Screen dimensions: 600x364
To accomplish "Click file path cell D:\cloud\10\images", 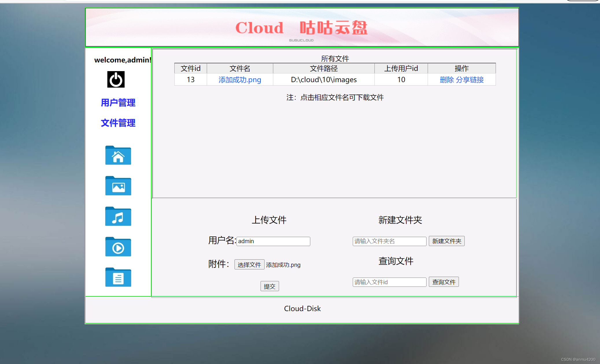I will [x=324, y=80].
